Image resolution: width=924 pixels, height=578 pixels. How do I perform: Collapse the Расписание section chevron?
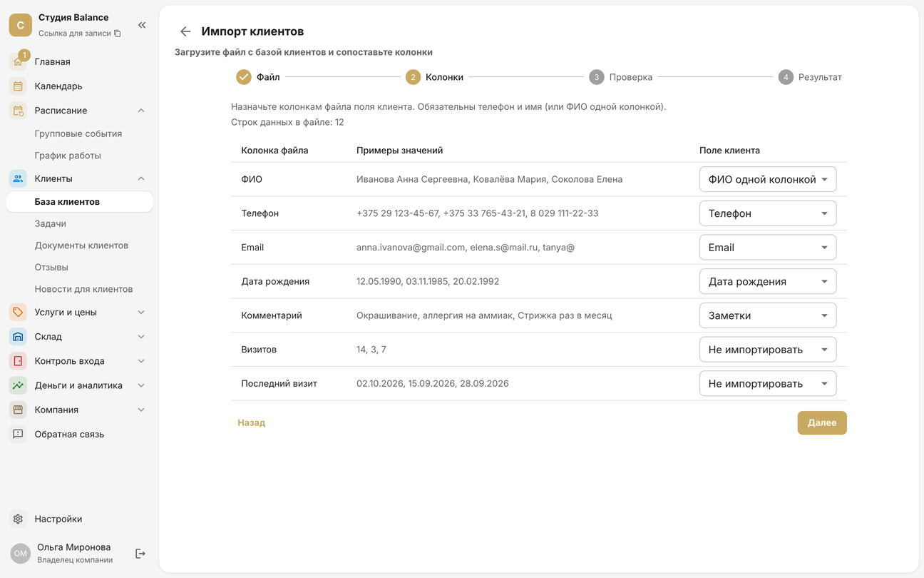141,111
